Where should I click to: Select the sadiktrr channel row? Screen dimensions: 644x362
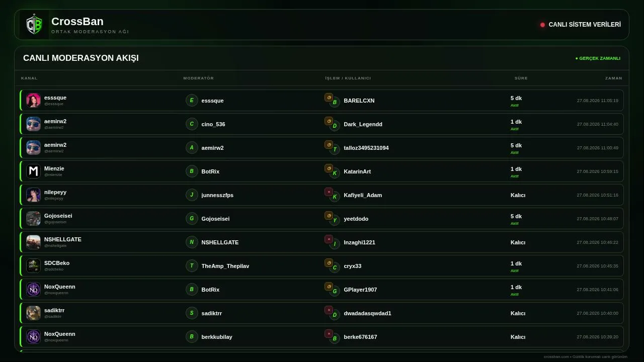322,313
